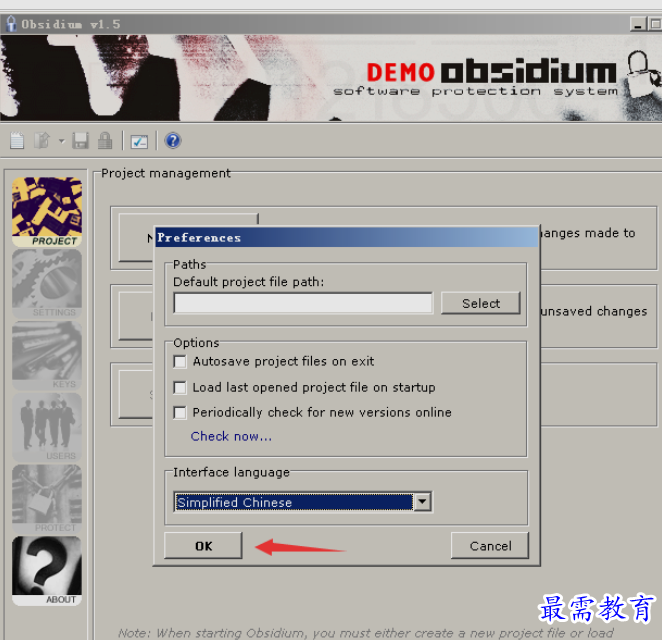The width and height of the screenshot is (662, 640).
Task: Confirm Preferences with the OK button
Action: (203, 546)
